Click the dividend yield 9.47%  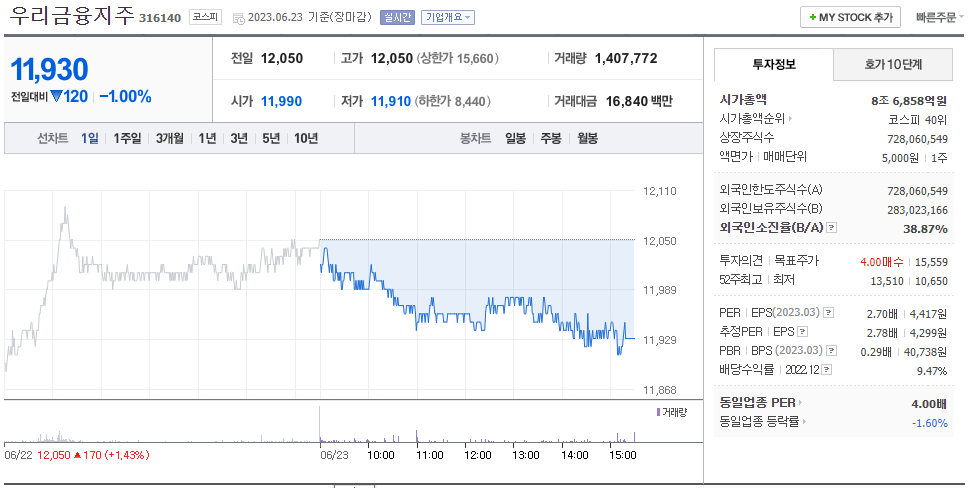932,371
